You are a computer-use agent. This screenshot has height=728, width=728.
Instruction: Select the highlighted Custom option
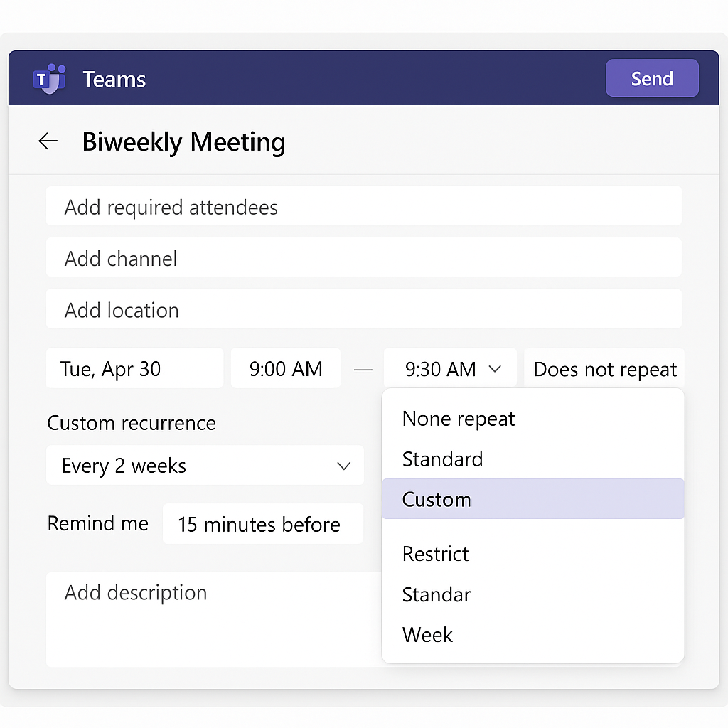point(532,499)
